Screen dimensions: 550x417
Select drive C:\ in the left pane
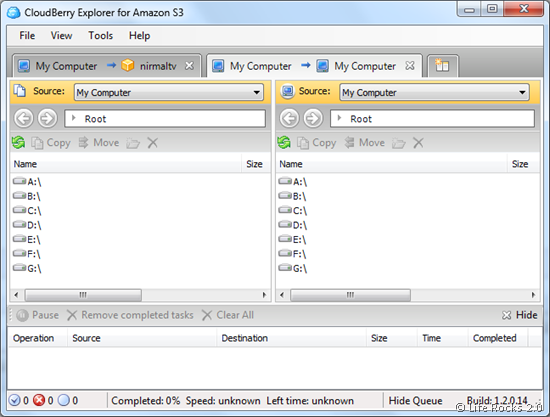27,210
